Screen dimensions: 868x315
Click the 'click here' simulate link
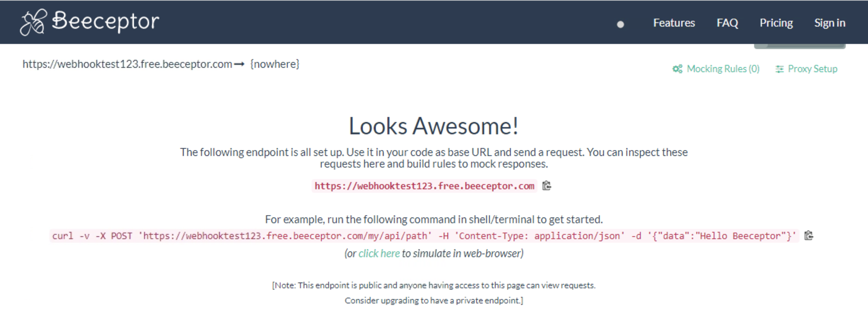click(379, 253)
